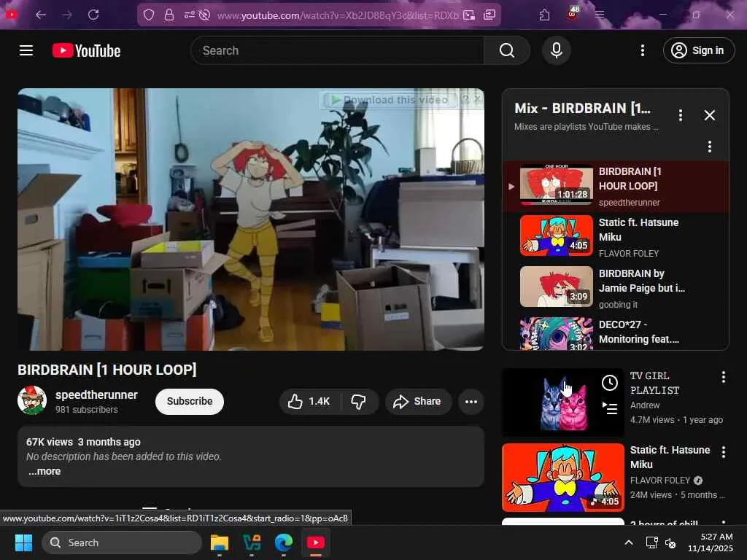
Task: Open the browser extensions puzzle icon
Action: pyautogui.click(x=544, y=15)
